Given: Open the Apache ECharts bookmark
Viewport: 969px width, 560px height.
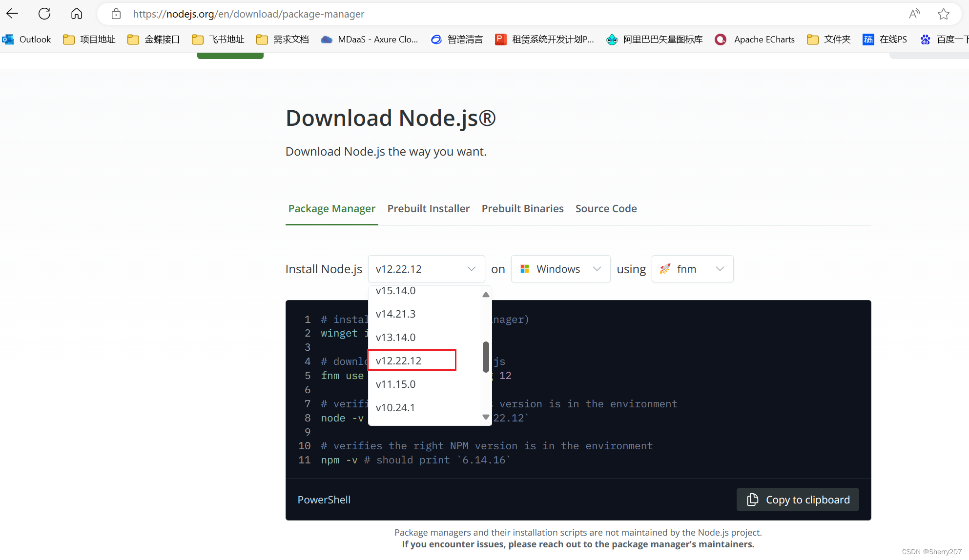Looking at the screenshot, I should tap(755, 40).
